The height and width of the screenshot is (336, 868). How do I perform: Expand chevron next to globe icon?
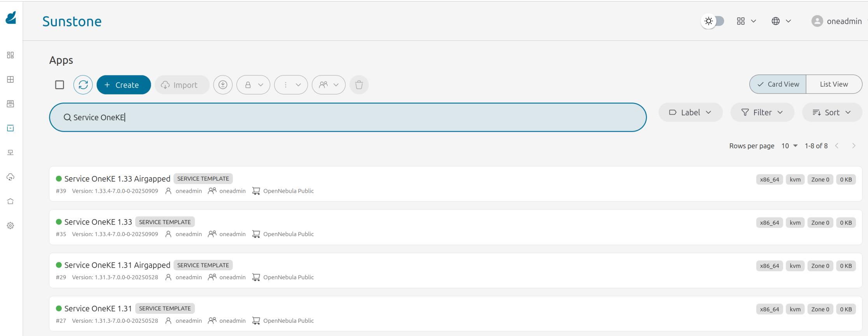point(788,21)
